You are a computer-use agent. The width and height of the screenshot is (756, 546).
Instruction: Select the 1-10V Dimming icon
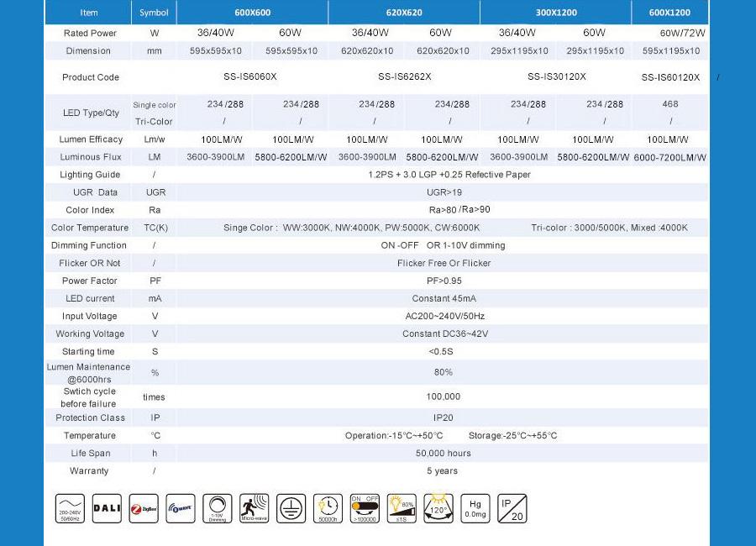pos(218,508)
